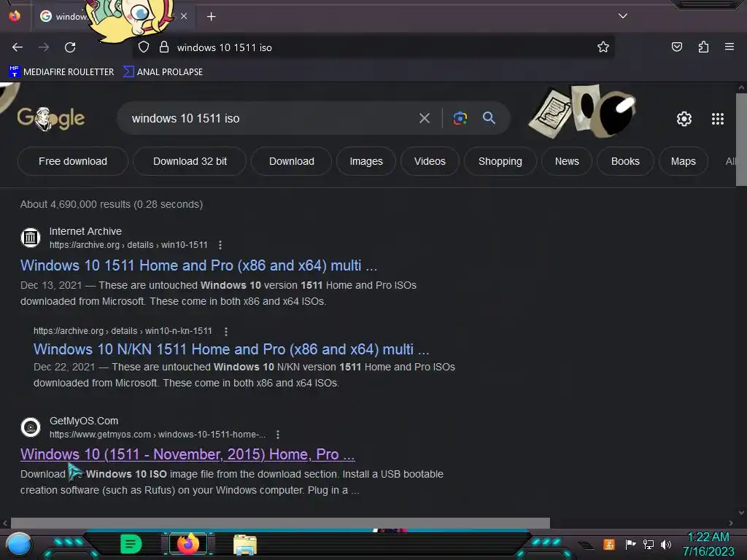747x560 pixels.
Task: Open Windows 10 1511 Home and Pro result
Action: (198, 265)
